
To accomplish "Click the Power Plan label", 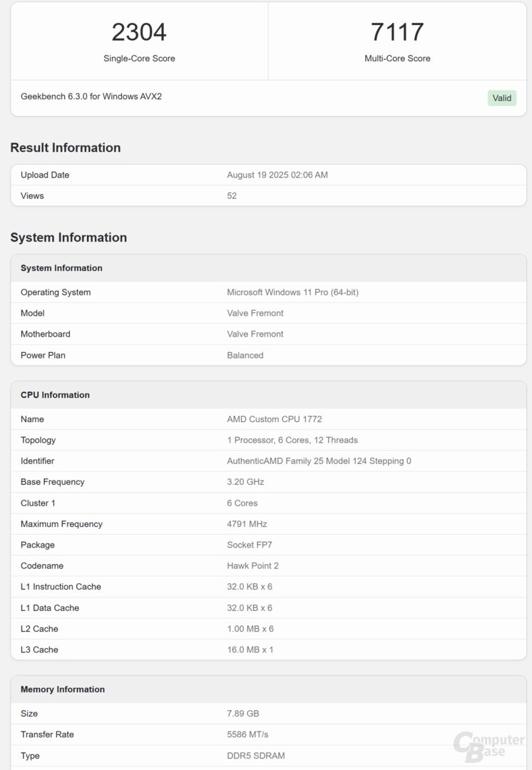I will (43, 355).
